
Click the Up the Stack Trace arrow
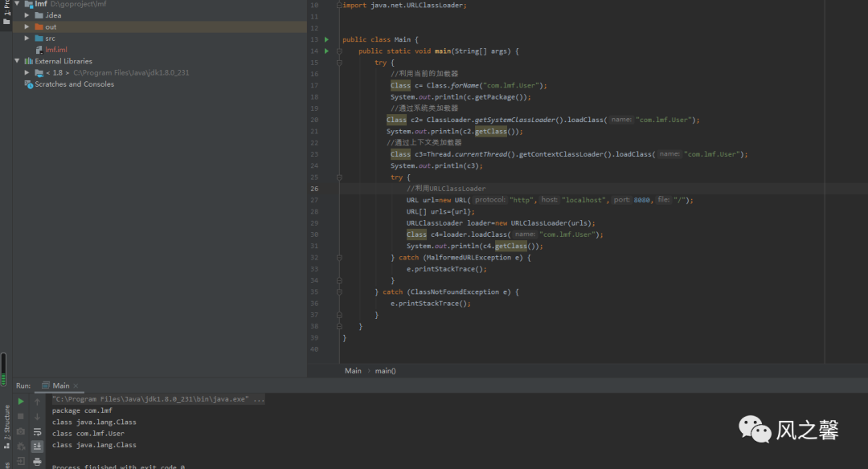click(37, 402)
